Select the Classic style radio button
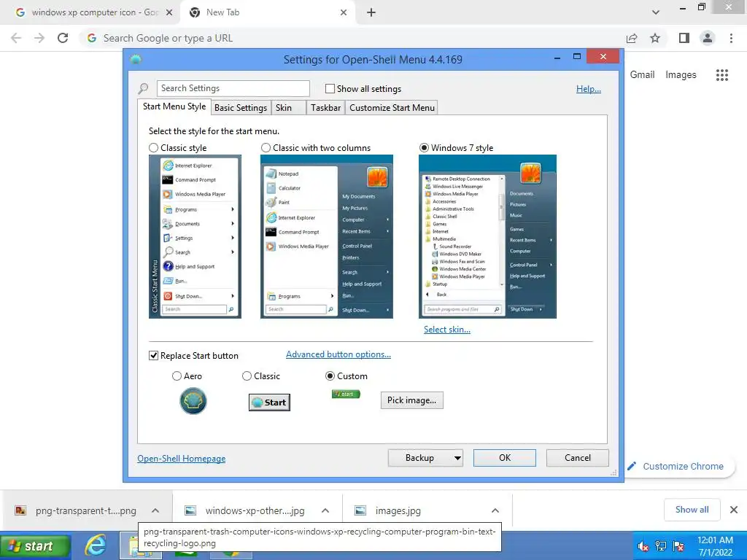Image resolution: width=747 pixels, height=560 pixels. [153, 147]
